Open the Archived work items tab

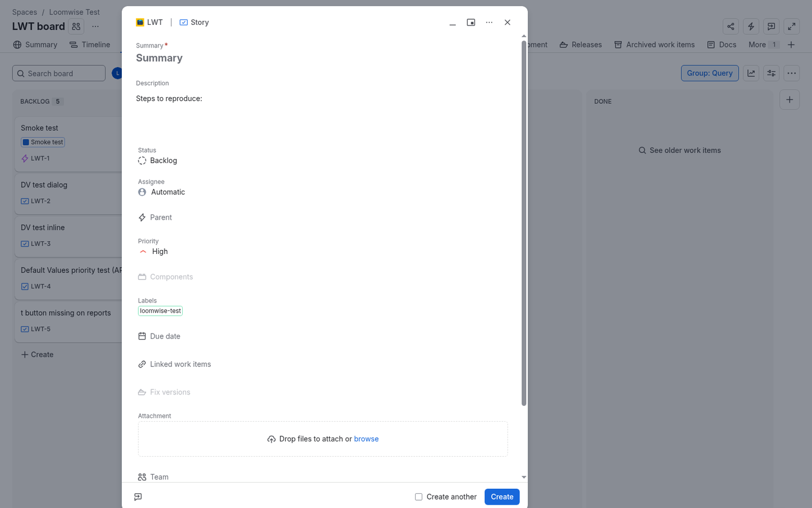coord(654,45)
